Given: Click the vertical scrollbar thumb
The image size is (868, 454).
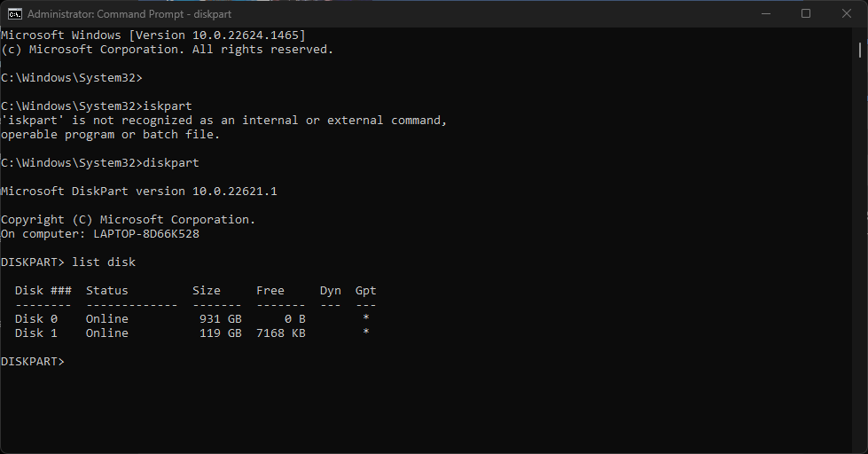Looking at the screenshot, I should coord(860,50).
